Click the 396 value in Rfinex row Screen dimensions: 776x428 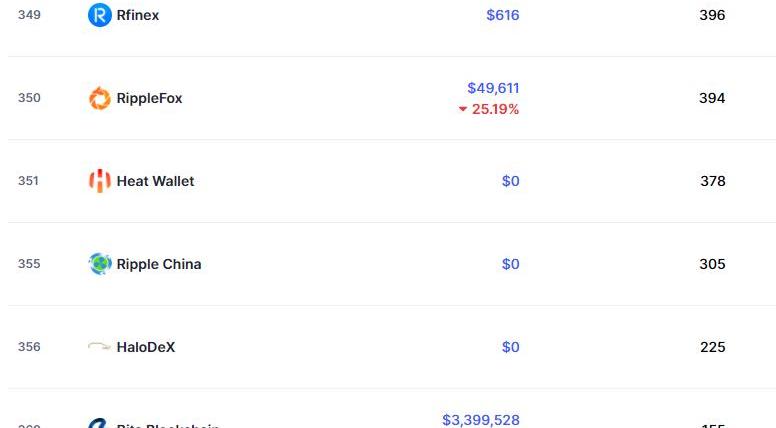pos(712,15)
